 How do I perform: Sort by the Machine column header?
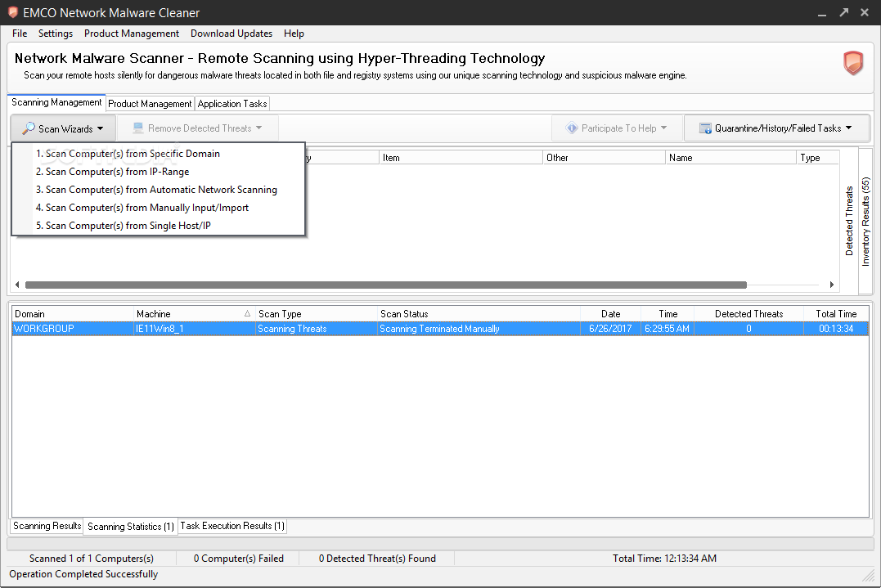coord(193,314)
